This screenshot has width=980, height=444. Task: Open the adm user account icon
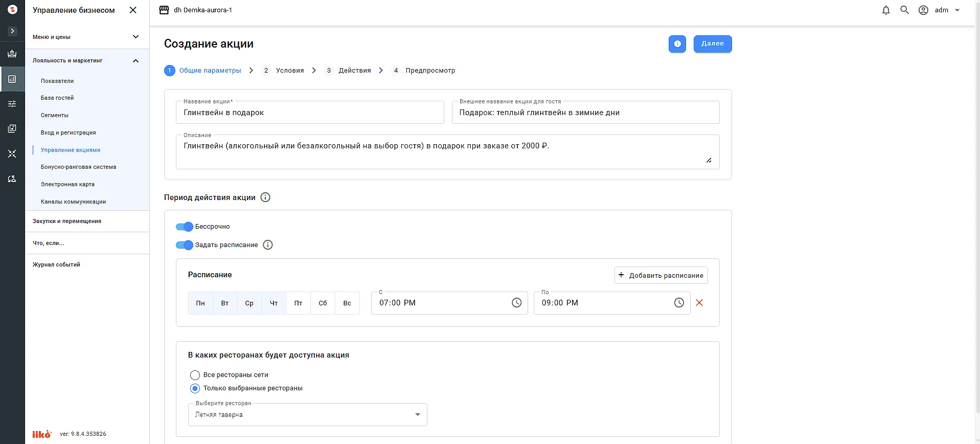pyautogui.click(x=923, y=10)
